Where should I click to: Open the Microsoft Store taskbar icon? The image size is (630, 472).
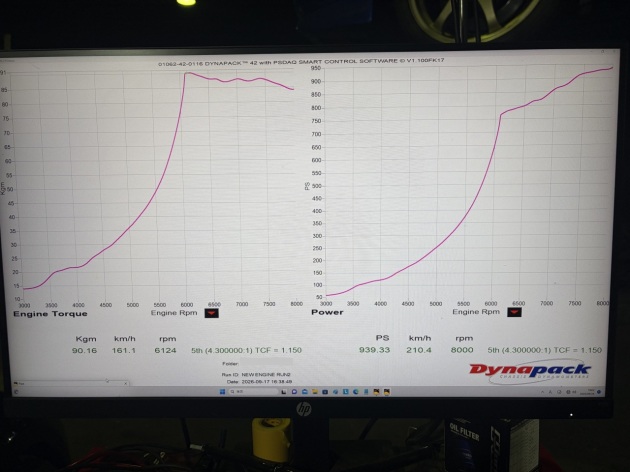pyautogui.click(x=305, y=392)
